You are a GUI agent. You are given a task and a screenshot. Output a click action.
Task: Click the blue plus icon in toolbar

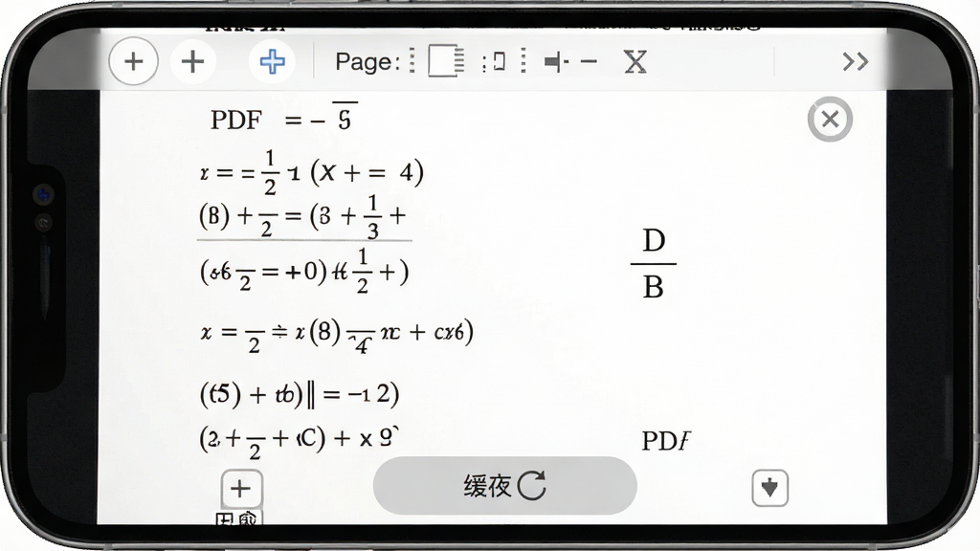(273, 61)
